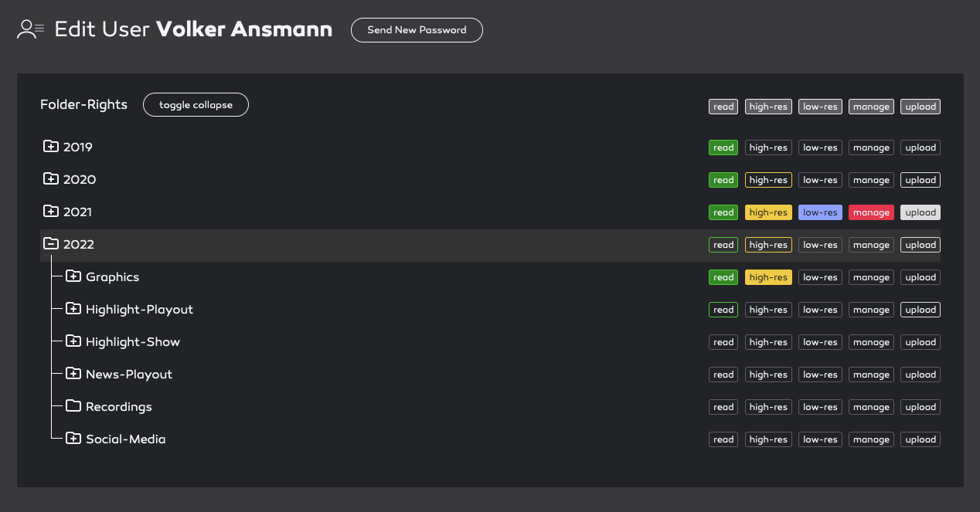Send a new password to the user
The image size is (980, 512).
point(417,30)
